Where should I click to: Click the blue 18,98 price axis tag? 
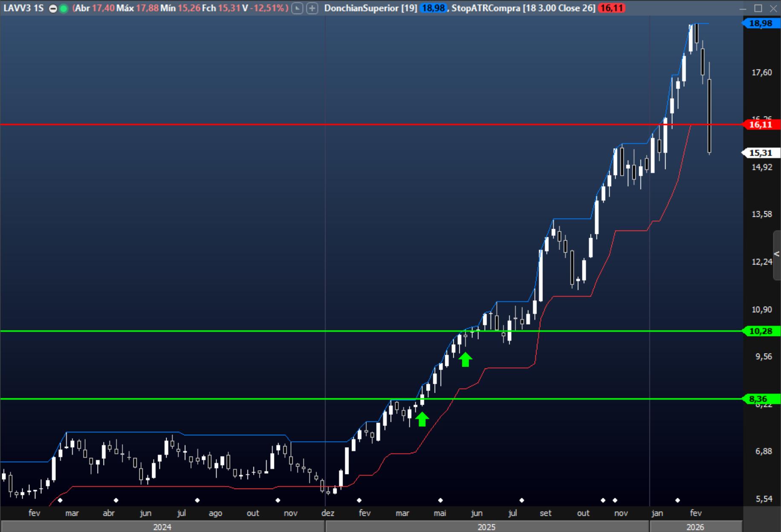(x=761, y=23)
